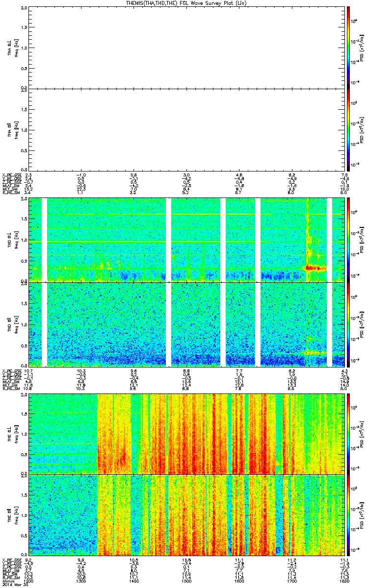This screenshot has width=368, height=588.
Task: Click the PSD unit label beside THE BII colorbar
Action: click(362, 515)
